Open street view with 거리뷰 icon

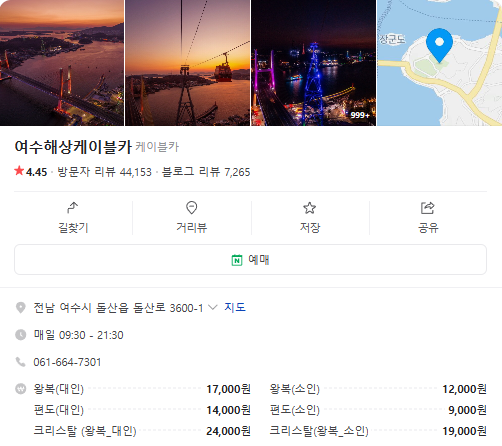click(191, 207)
